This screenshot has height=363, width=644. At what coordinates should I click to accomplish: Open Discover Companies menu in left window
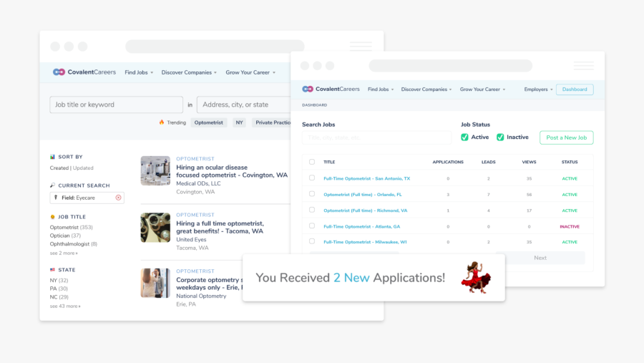pos(190,72)
